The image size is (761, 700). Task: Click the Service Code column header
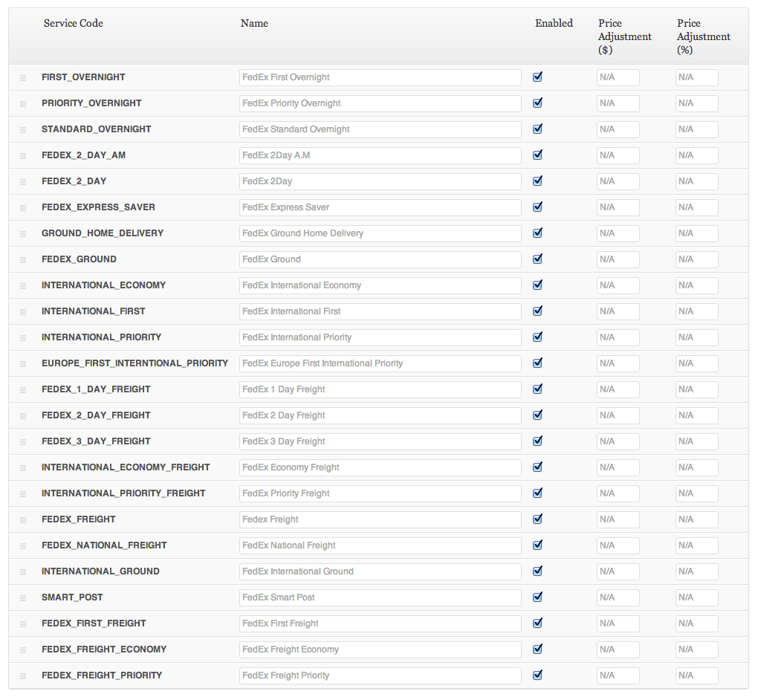tap(74, 23)
